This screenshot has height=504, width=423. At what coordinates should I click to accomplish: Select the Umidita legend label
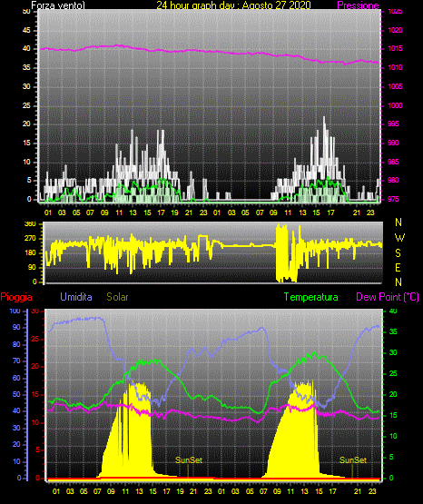(76, 297)
